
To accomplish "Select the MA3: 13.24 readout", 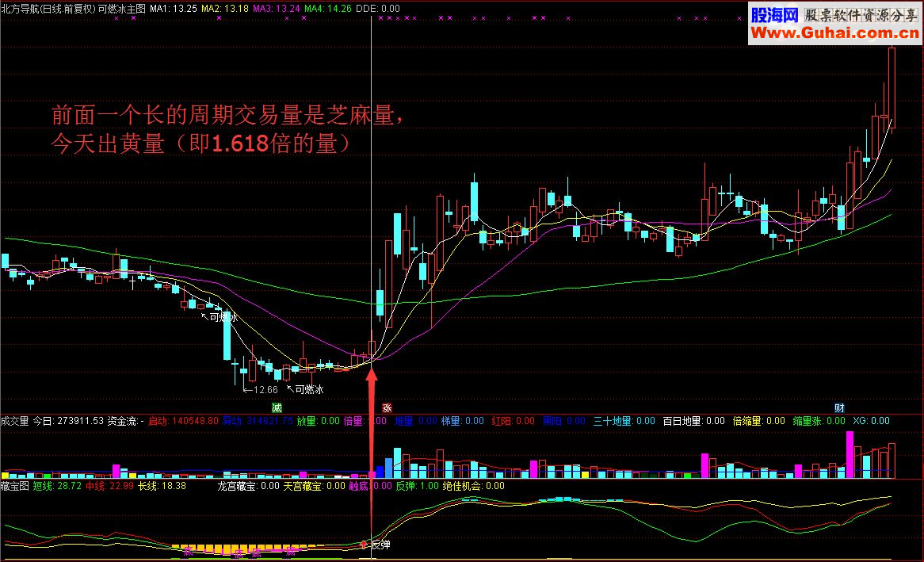I will point(277,9).
